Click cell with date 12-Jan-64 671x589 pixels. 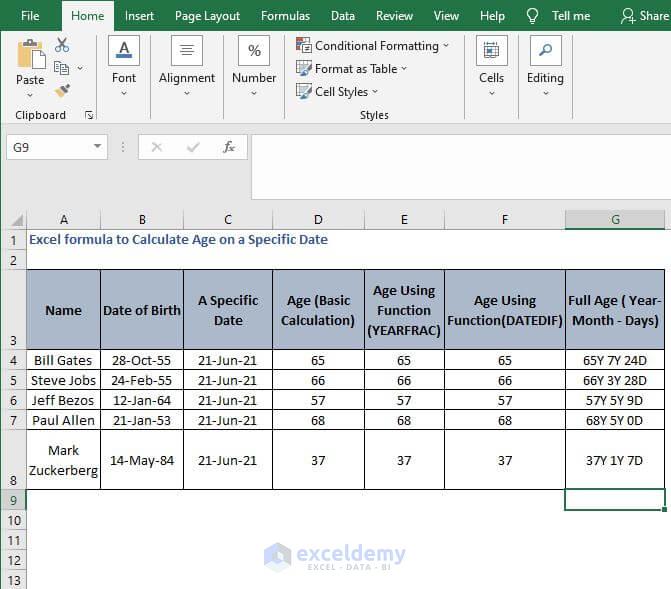point(142,400)
